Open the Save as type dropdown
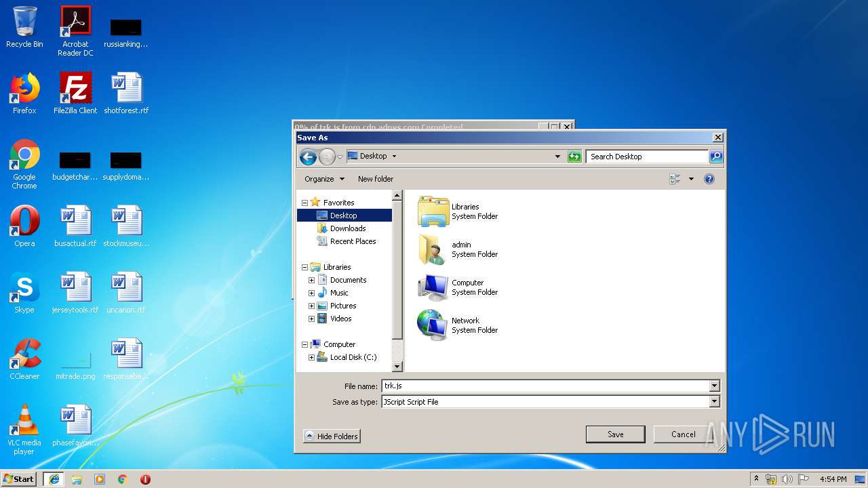Viewport: 868px width, 488px height. tap(713, 402)
